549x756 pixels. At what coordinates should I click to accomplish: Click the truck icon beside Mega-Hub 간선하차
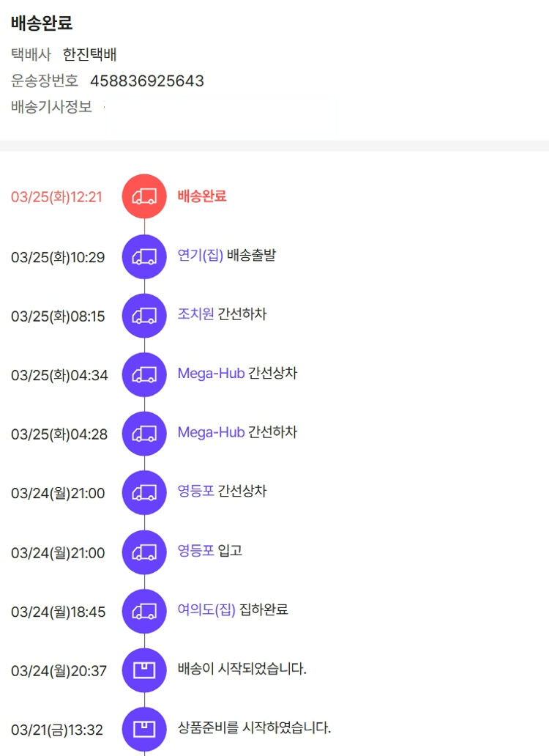[x=144, y=434]
